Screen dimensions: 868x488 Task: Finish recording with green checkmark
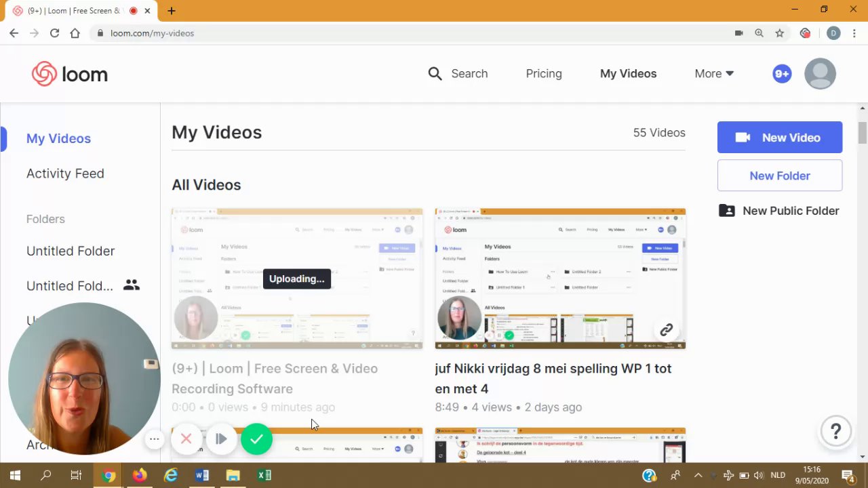click(x=256, y=439)
